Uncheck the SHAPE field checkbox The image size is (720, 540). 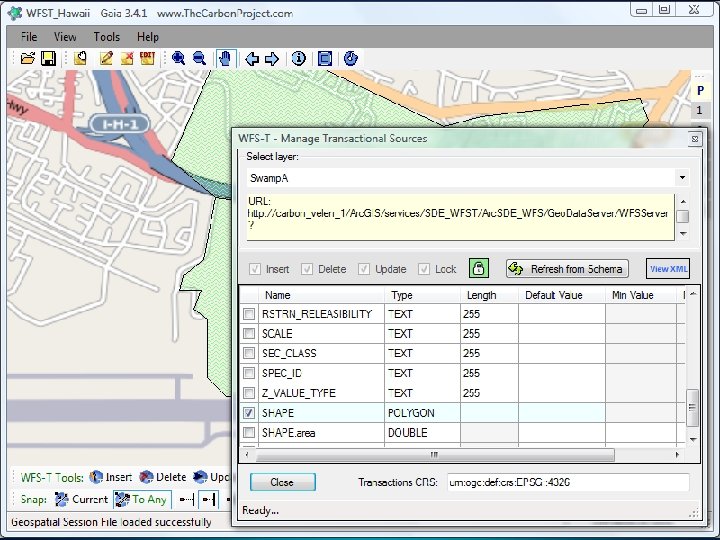coord(249,413)
